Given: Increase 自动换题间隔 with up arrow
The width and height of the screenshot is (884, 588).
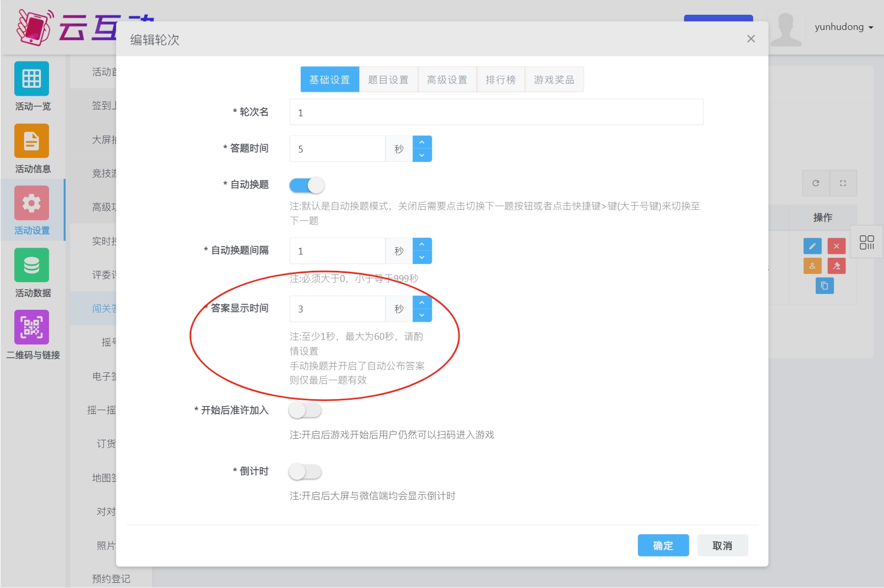Looking at the screenshot, I should pyautogui.click(x=422, y=244).
